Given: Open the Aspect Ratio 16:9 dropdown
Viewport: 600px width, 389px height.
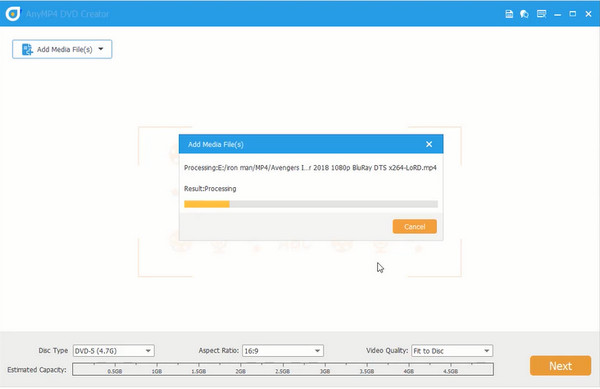Looking at the screenshot, I should tap(283, 351).
